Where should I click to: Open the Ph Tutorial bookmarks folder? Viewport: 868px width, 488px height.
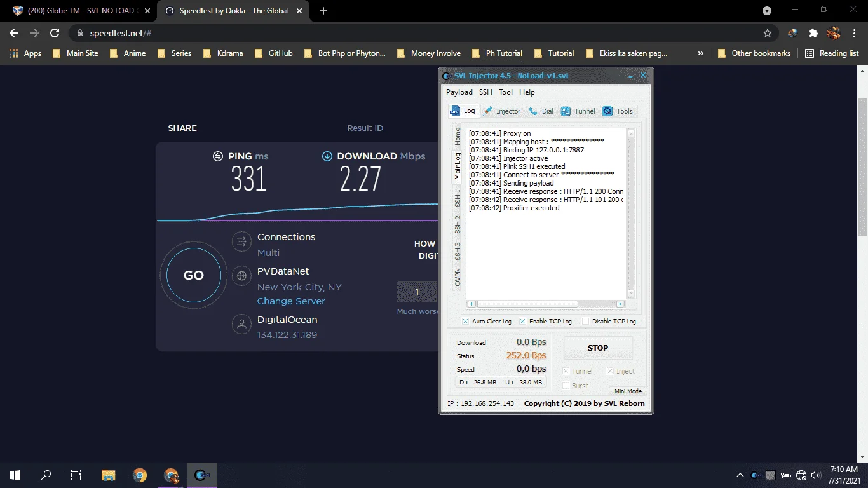[x=497, y=53]
